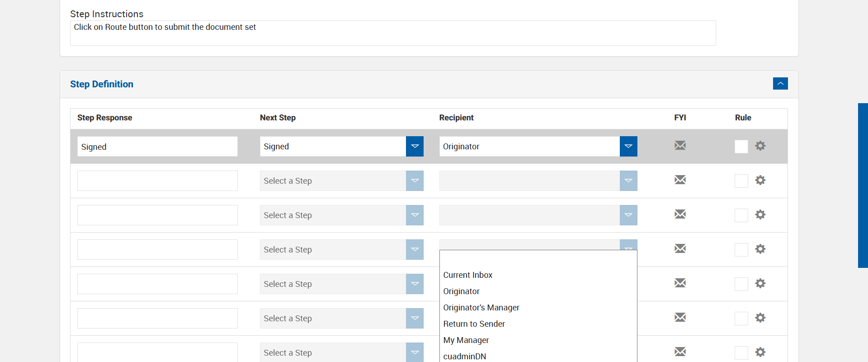Tick the Rule checkbox in the second row
The height and width of the screenshot is (362, 868).
click(741, 181)
